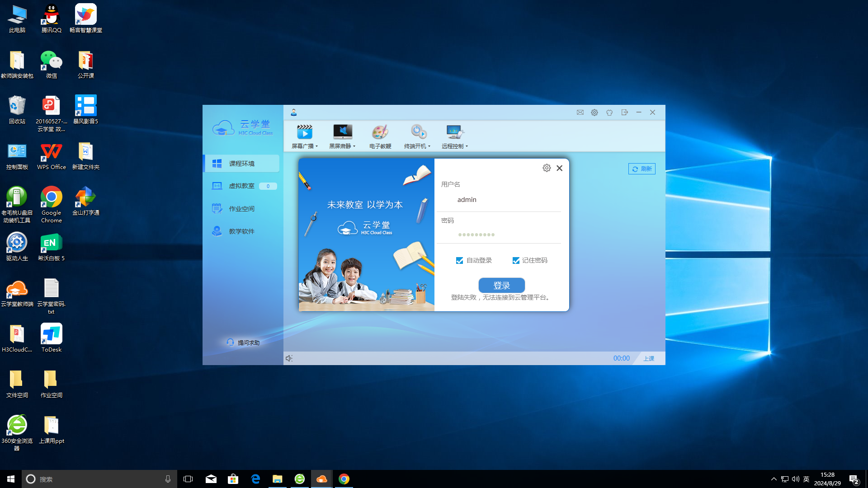Click the user avatar icon at top left
This screenshot has height=488, width=868.
pos(293,113)
